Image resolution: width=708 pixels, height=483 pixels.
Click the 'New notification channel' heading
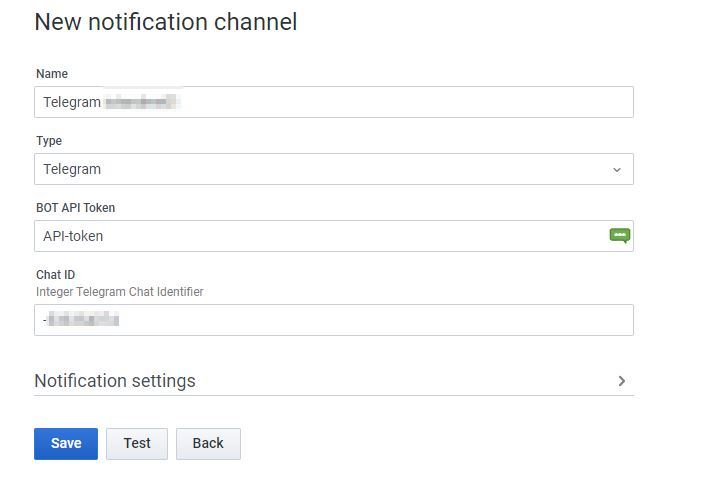pos(166,22)
